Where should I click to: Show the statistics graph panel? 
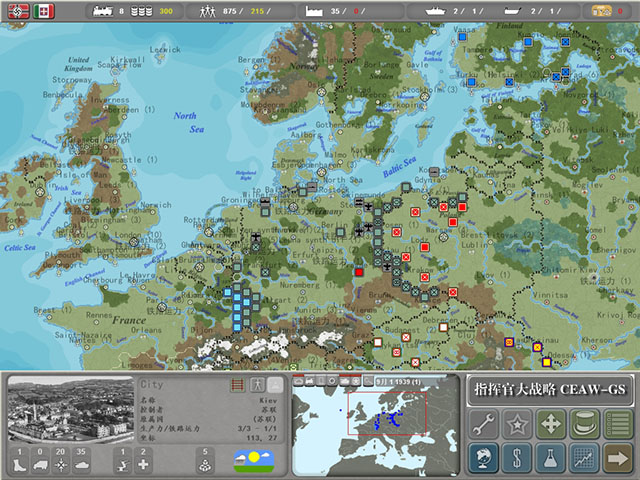pyautogui.click(x=584, y=458)
